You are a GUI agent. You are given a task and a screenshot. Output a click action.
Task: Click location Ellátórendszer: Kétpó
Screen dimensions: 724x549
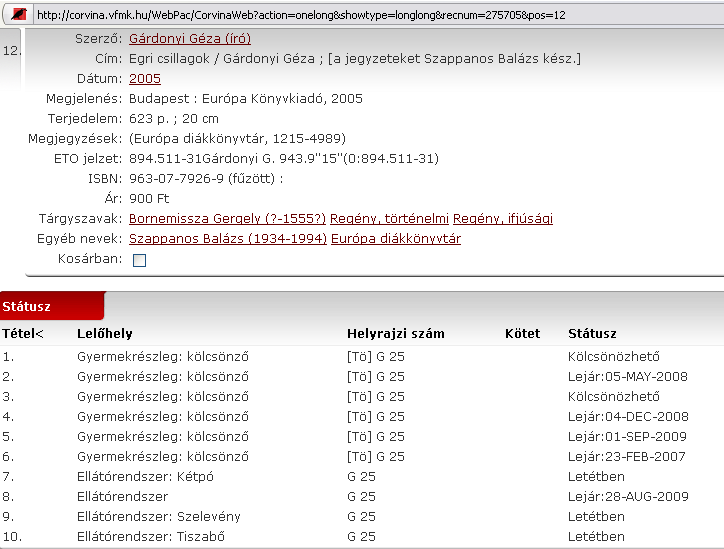pyautogui.click(x=145, y=477)
